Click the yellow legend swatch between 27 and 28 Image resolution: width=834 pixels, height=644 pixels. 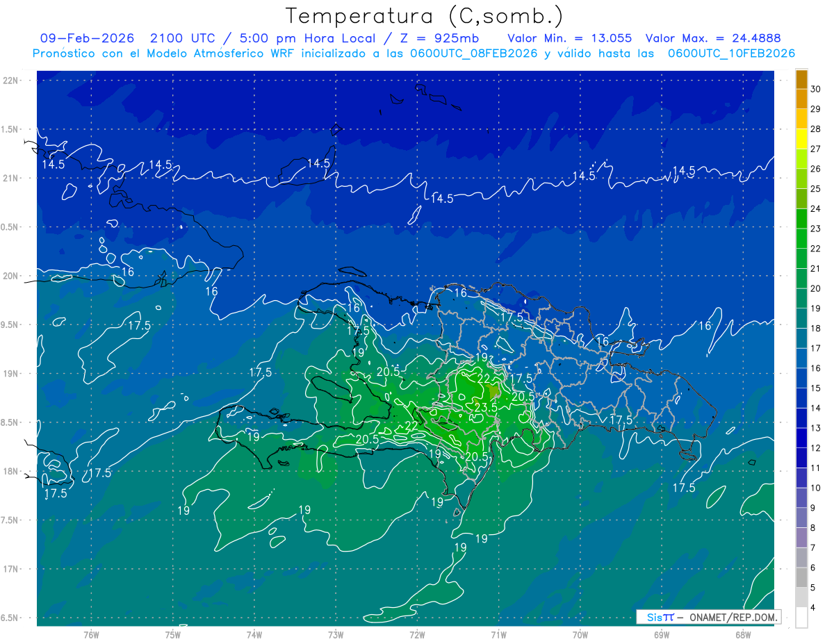coord(801,139)
